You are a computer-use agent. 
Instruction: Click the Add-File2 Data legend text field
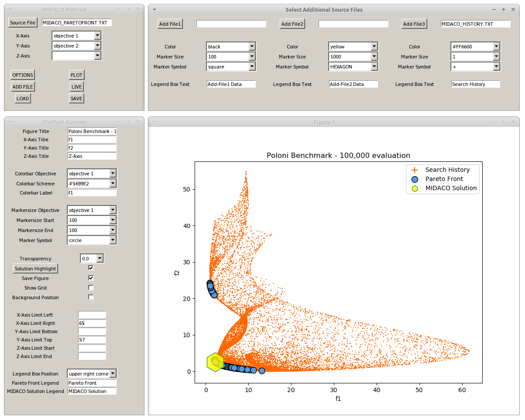[353, 84]
